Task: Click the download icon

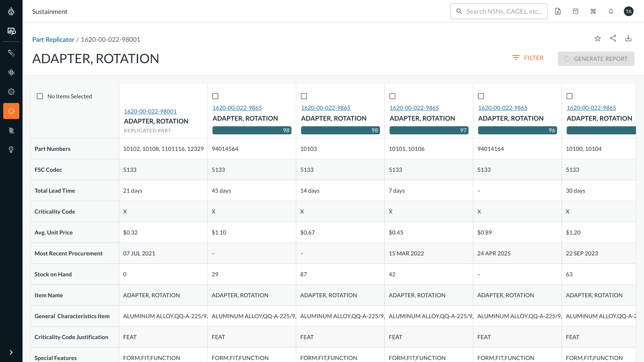Action: (x=628, y=38)
